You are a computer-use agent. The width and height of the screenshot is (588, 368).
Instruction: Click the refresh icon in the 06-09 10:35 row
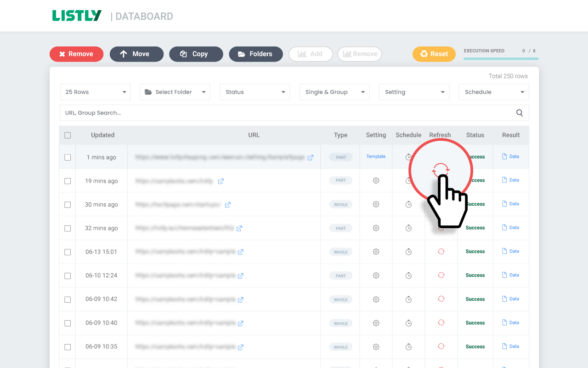(441, 346)
